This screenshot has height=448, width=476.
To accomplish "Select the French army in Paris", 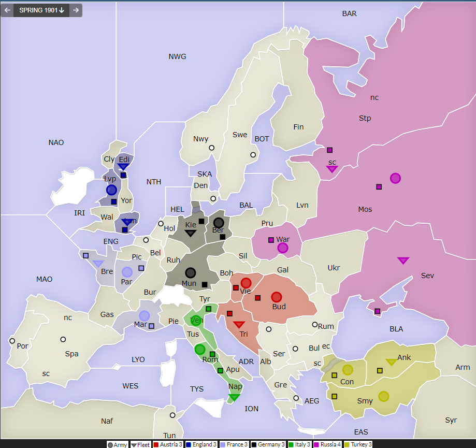I will click(127, 272).
